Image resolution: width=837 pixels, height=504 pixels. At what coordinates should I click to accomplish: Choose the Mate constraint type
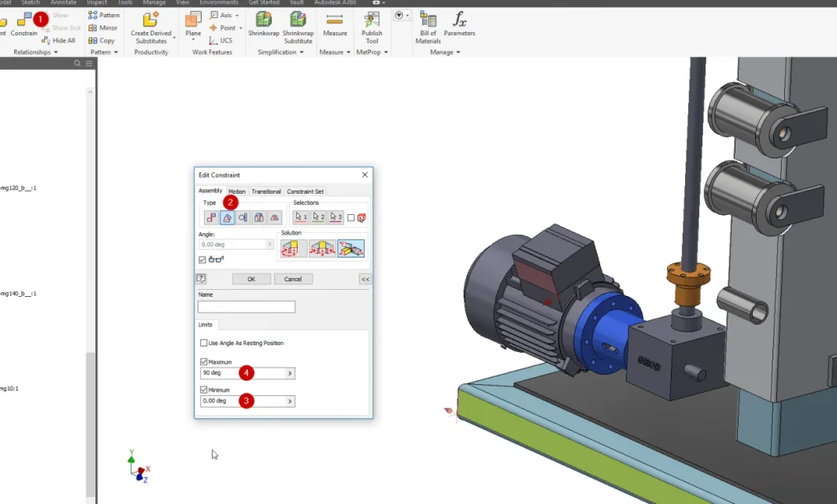[x=211, y=217]
